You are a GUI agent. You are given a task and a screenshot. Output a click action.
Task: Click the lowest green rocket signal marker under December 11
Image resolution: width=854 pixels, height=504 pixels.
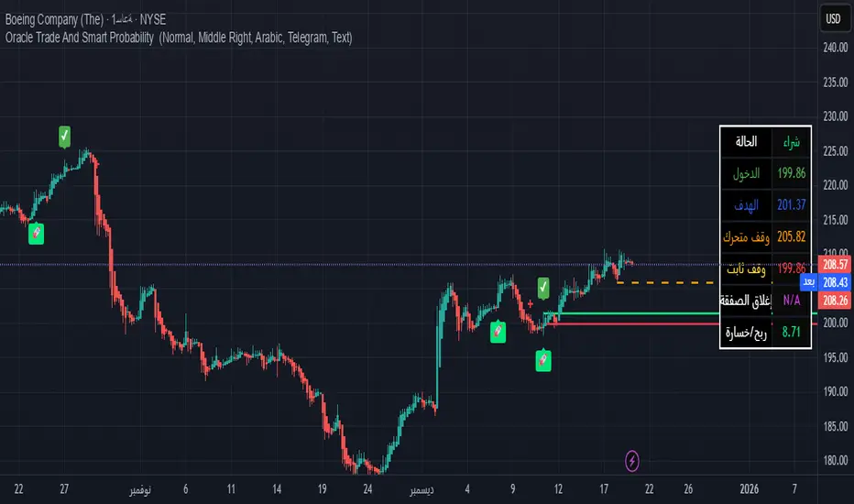[543, 360]
